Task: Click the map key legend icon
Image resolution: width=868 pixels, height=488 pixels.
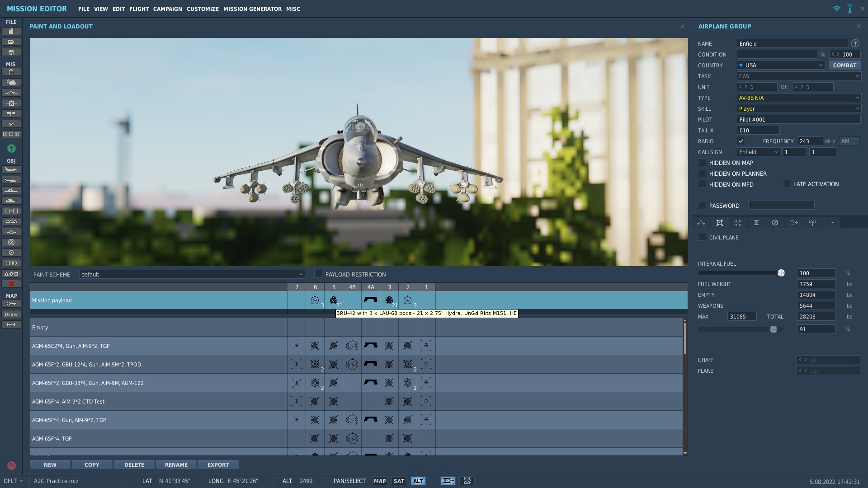Action: [11, 304]
